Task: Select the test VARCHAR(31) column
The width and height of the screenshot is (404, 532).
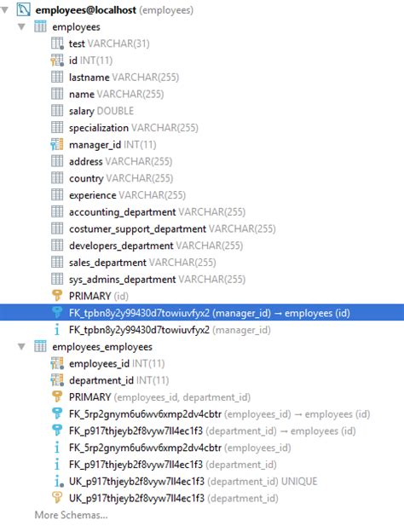Action: coord(109,43)
